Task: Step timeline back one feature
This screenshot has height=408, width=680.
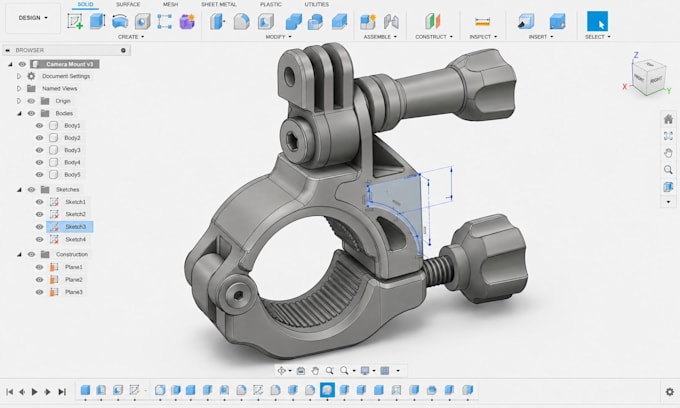Action: pyautogui.click(x=22, y=392)
